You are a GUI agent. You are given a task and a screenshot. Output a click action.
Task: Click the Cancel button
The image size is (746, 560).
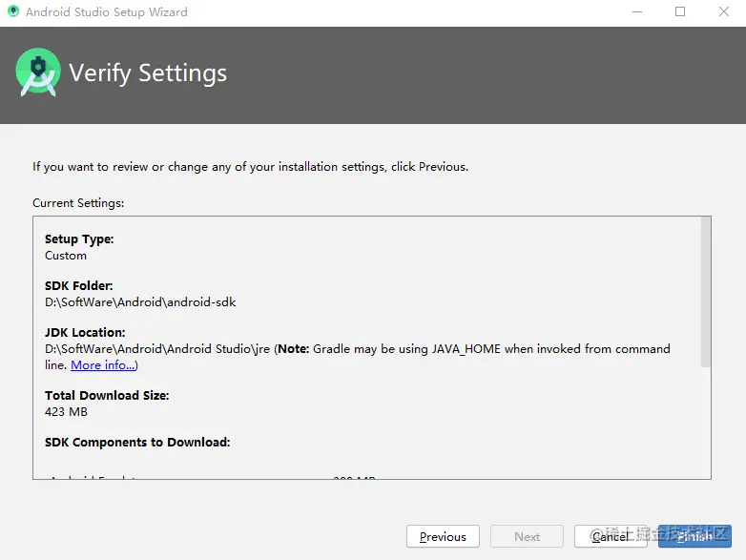(x=611, y=536)
